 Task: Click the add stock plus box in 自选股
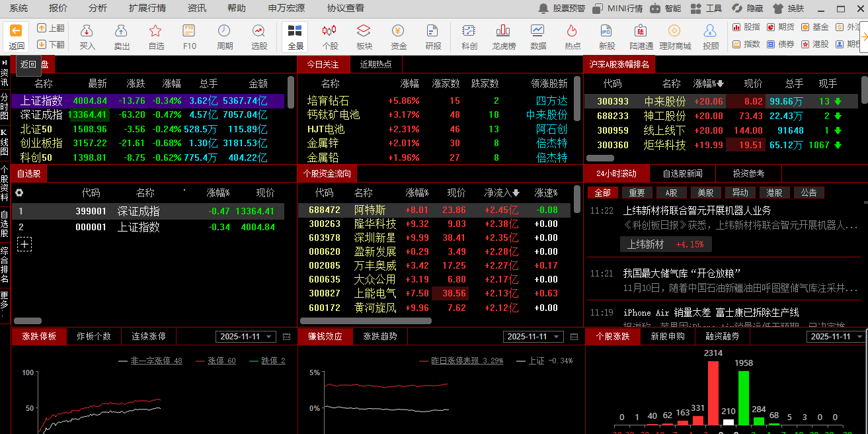tap(24, 244)
